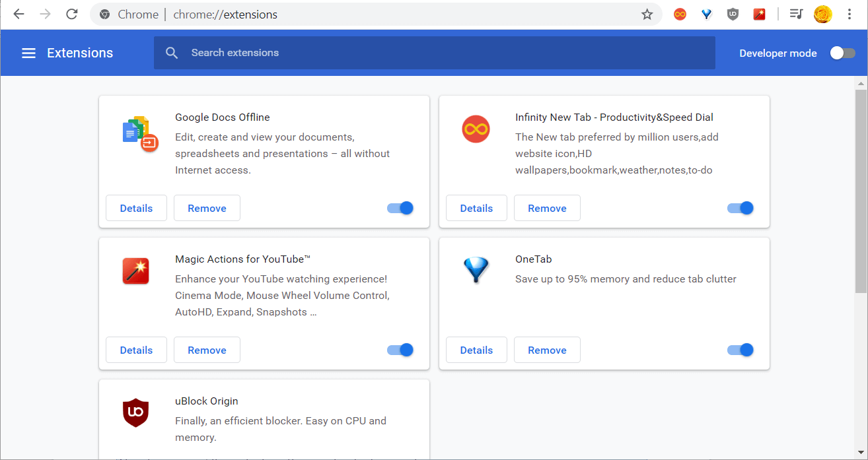Open Details for Google Docs Offline
Screen dimensions: 868x460
pyautogui.click(x=136, y=208)
